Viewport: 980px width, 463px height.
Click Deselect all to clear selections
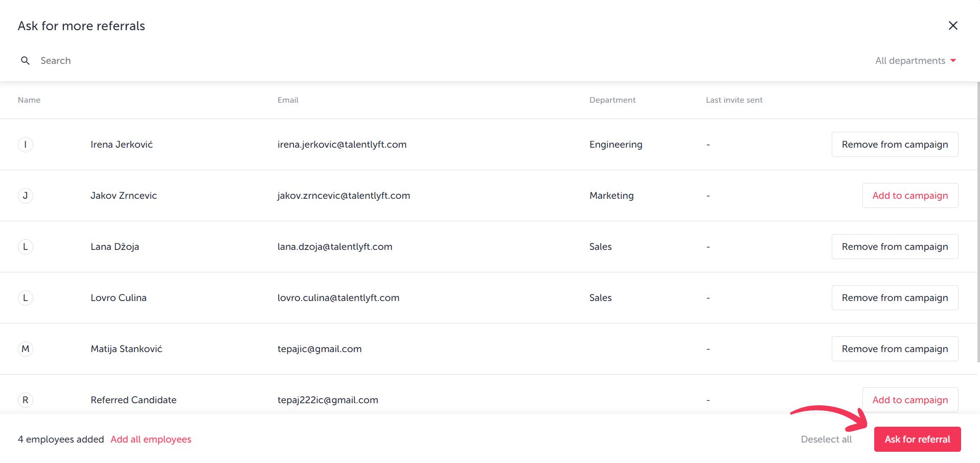(x=826, y=439)
